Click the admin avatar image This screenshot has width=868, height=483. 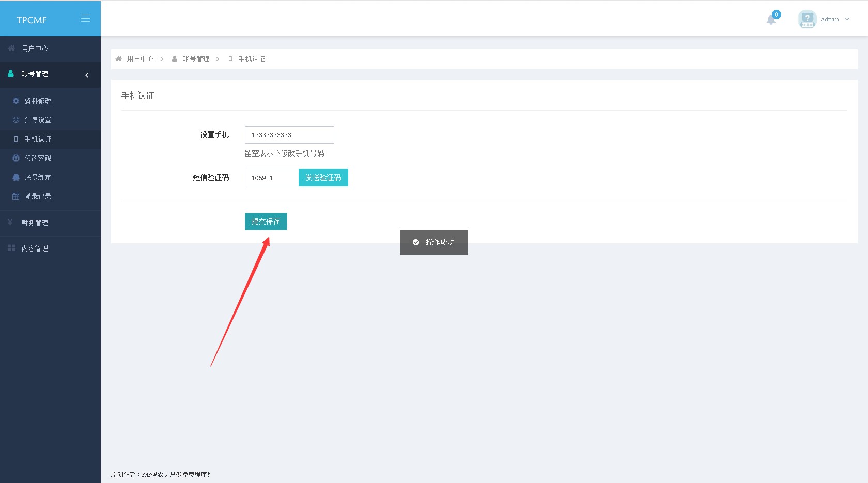(807, 19)
